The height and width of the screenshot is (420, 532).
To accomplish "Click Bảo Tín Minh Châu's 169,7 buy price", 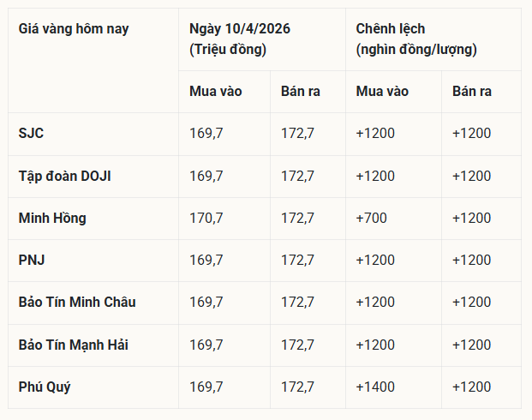I will click(x=206, y=302).
